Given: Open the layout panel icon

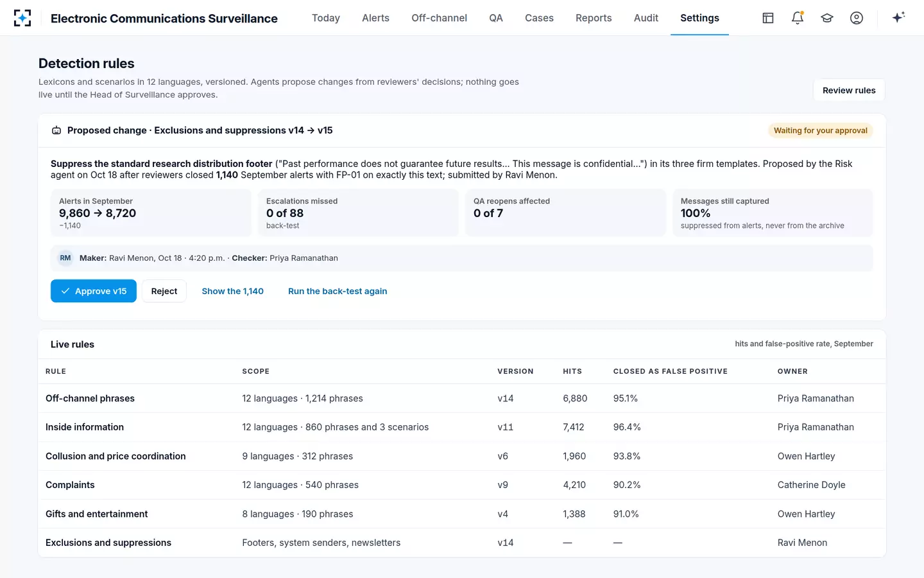Looking at the screenshot, I should click(768, 18).
